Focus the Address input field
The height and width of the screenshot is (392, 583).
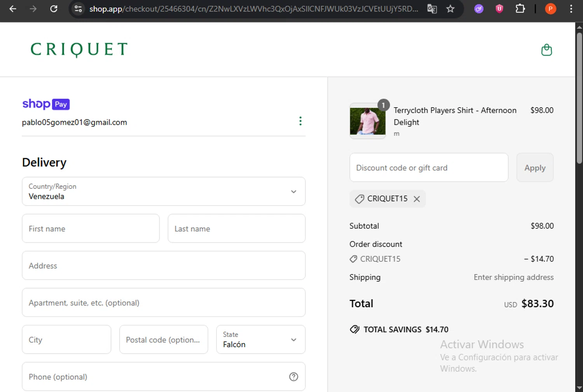coord(164,265)
